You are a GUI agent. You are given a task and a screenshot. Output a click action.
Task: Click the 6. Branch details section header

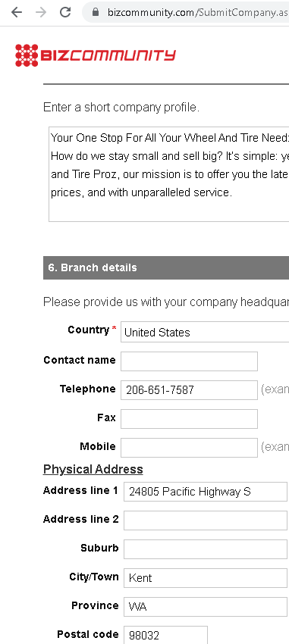coord(166,267)
